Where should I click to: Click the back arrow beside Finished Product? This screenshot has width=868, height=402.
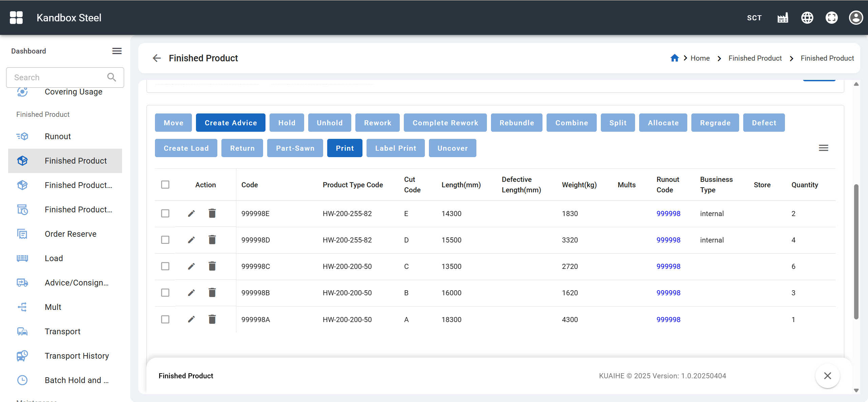[x=157, y=58]
